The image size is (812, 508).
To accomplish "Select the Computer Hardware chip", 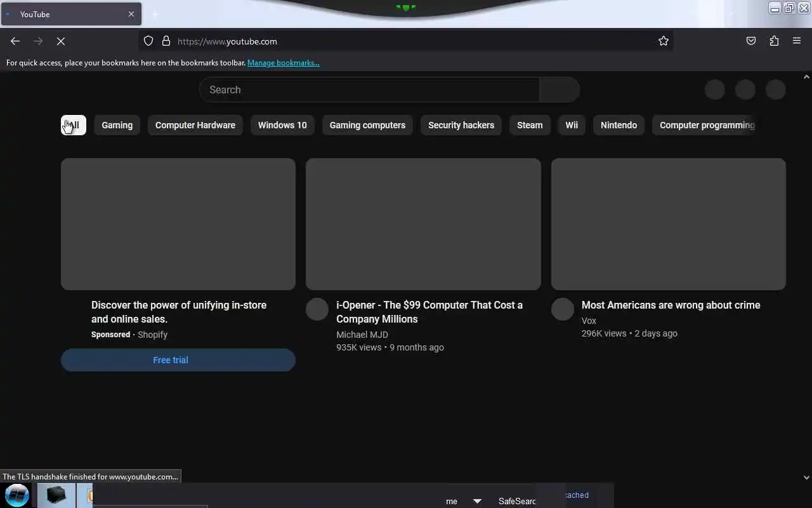I will tap(195, 125).
